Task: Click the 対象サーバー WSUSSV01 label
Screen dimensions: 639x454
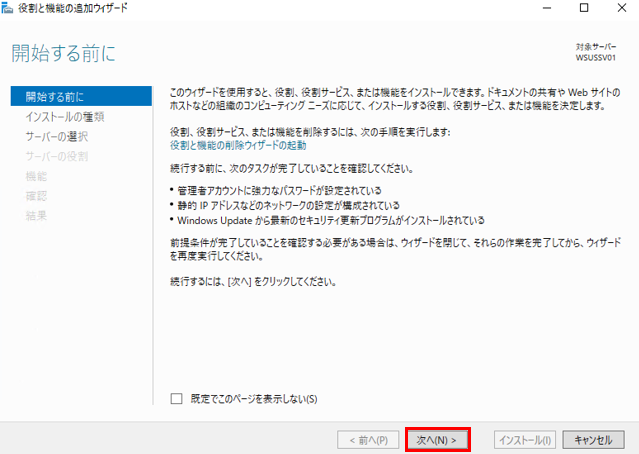Action: pyautogui.click(x=599, y=53)
